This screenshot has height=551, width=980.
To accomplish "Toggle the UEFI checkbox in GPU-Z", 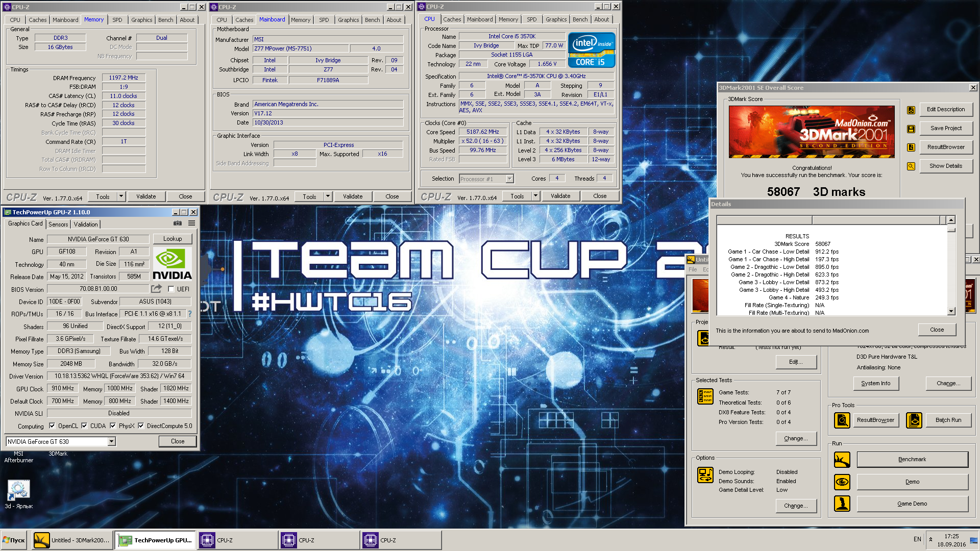I will coord(171,289).
